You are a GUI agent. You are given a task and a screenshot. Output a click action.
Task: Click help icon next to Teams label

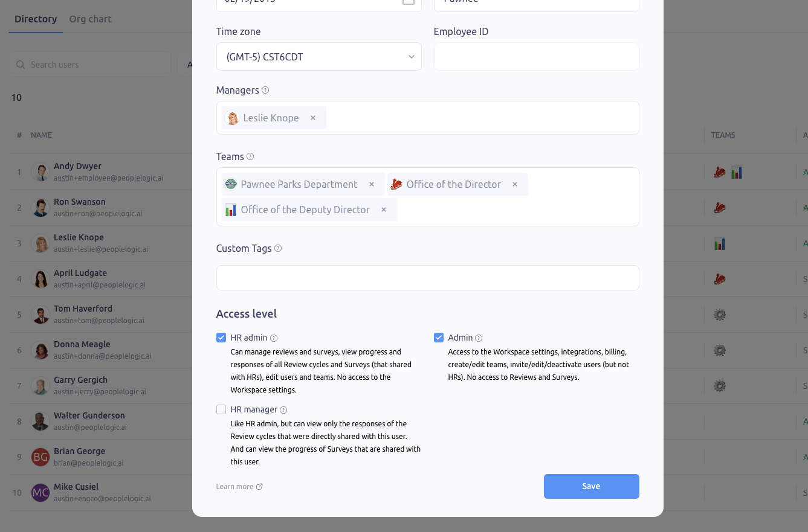pos(250,156)
